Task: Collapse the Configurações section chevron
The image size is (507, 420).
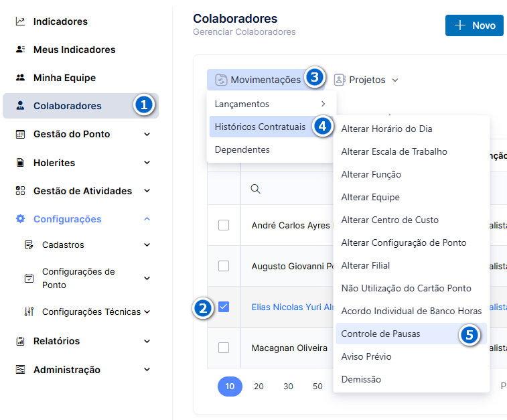Action: [x=147, y=219]
